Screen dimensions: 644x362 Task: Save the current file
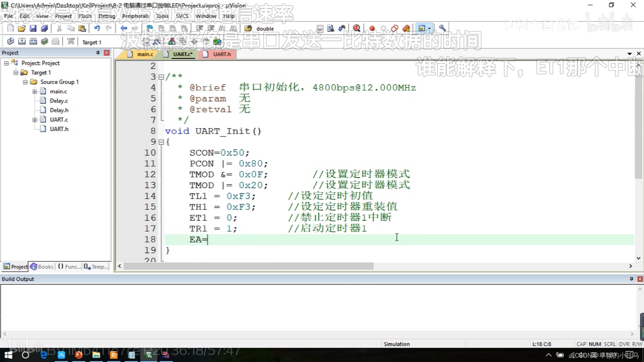pyautogui.click(x=33, y=28)
